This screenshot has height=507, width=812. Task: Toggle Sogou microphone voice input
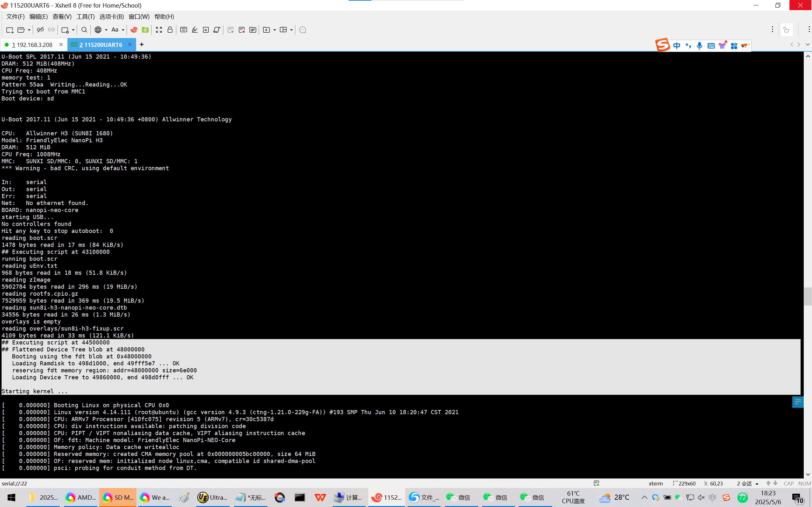[x=699, y=46]
